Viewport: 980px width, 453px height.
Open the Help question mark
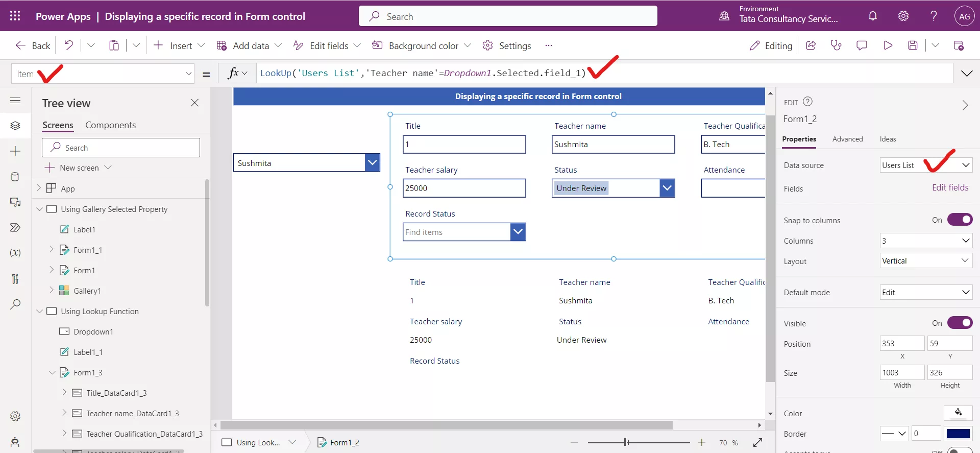coord(934,16)
